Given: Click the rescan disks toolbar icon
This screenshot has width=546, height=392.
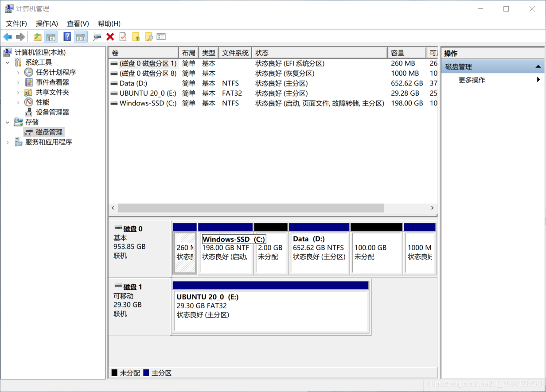Looking at the screenshot, I should point(97,37).
